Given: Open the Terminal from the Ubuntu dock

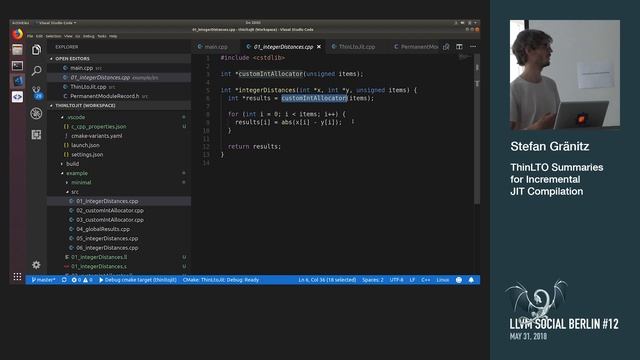Looking at the screenshot, I should pyautogui.click(x=17, y=65).
